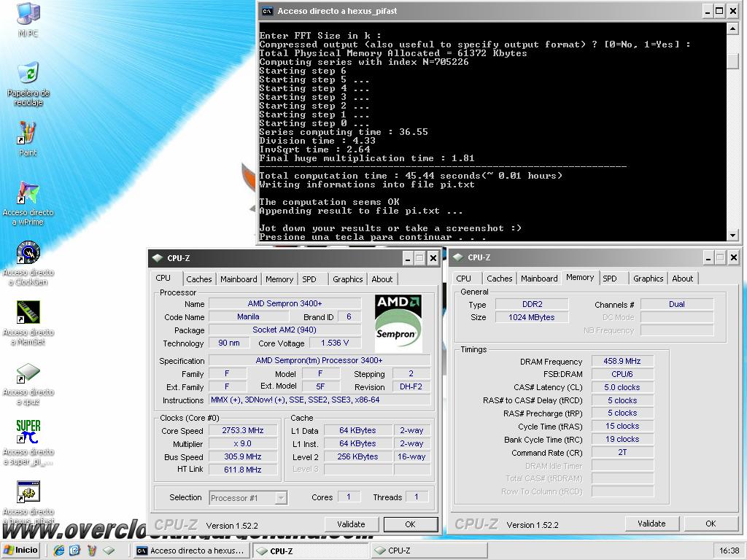Click the DRAM Frequency value 458.9 MHz
The image size is (747, 560).
622,361
